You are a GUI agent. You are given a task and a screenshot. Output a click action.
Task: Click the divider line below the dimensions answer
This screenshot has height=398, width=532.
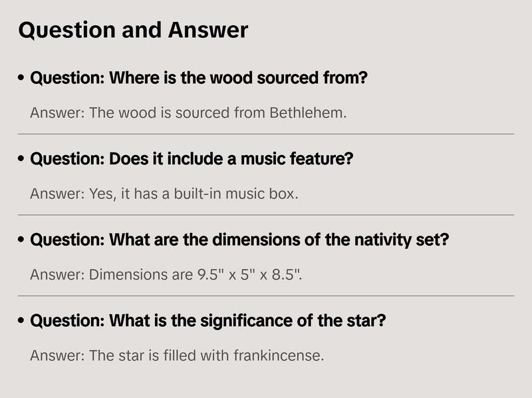(266, 296)
